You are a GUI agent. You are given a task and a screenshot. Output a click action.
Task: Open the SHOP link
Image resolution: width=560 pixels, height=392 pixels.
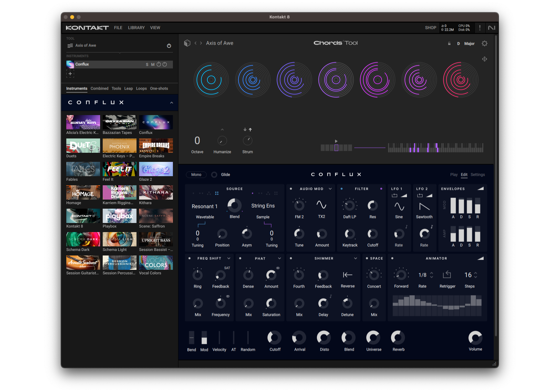pos(431,28)
